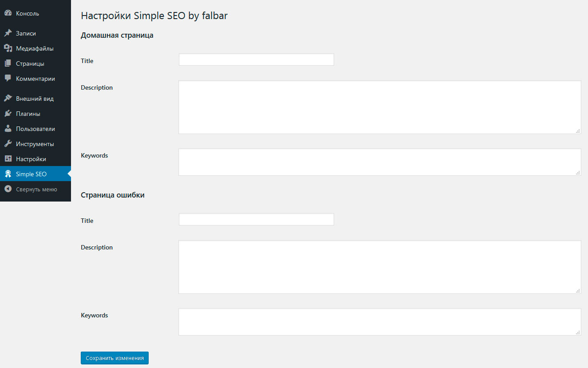Focus the Страница ошибки Keywords textarea

coord(379,322)
